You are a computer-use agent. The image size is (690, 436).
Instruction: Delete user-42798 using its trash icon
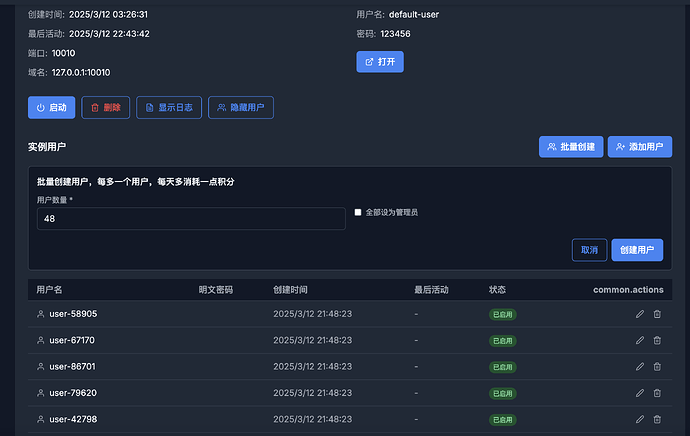(x=657, y=419)
